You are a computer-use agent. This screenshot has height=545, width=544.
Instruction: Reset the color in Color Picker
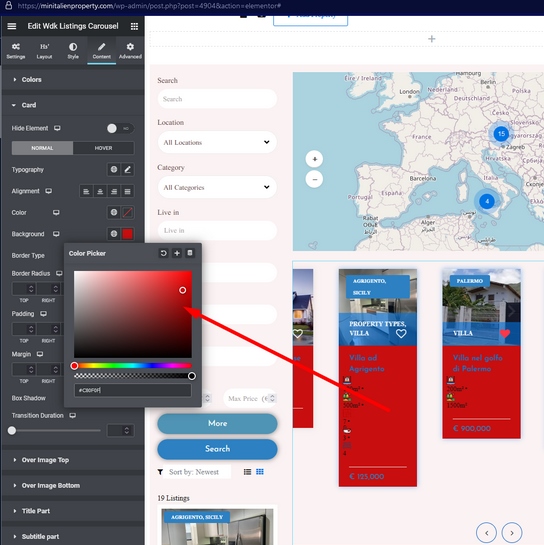pos(163,253)
